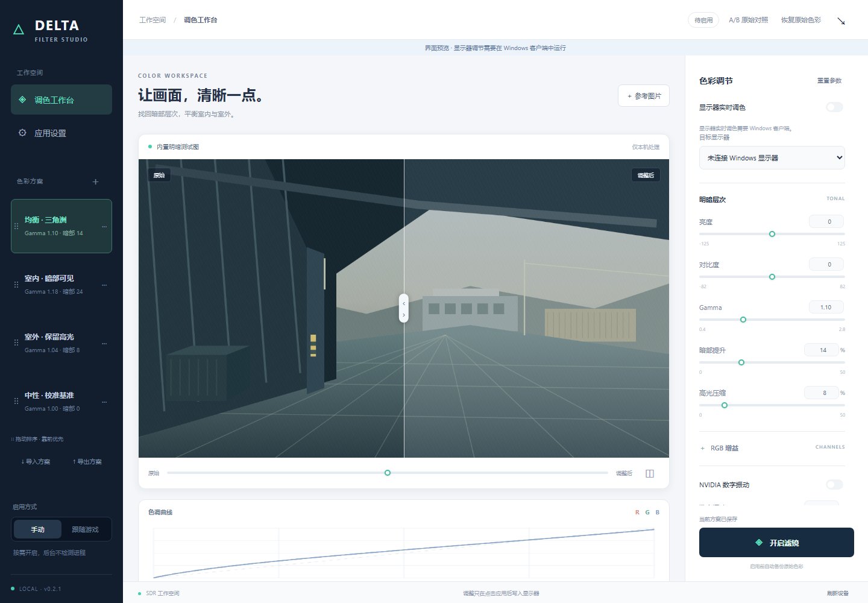
Task: Click the gear icon beside 应用设置
Action: point(22,133)
